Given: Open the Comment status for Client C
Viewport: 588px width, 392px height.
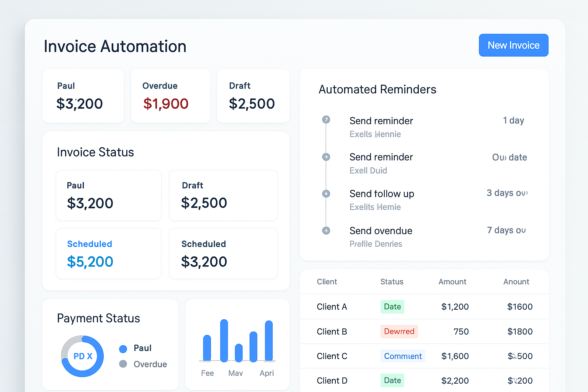Looking at the screenshot, I should tap(403, 356).
